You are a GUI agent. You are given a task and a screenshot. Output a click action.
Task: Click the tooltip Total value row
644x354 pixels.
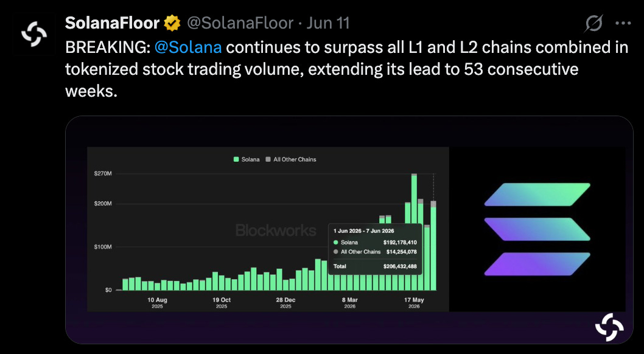(x=375, y=266)
